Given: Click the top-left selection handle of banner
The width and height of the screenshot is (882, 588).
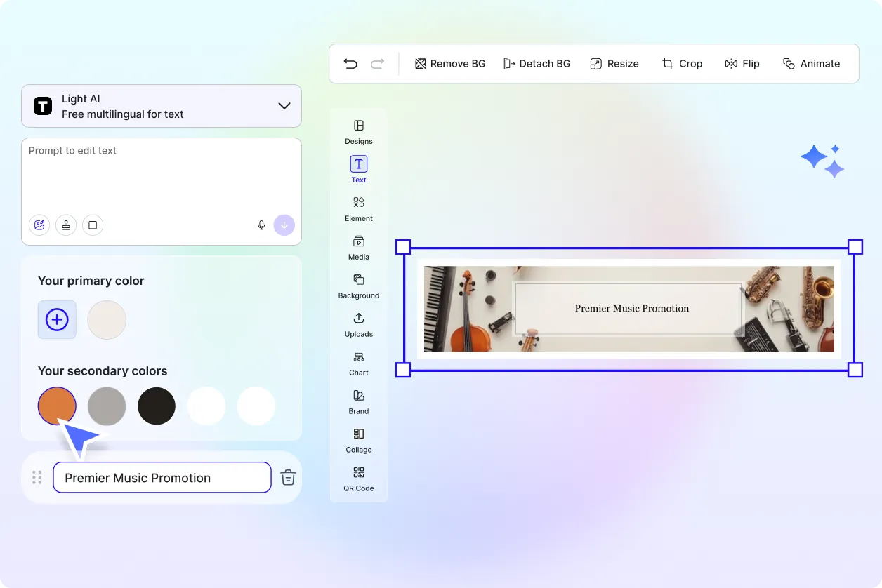Looking at the screenshot, I should pyautogui.click(x=403, y=247).
